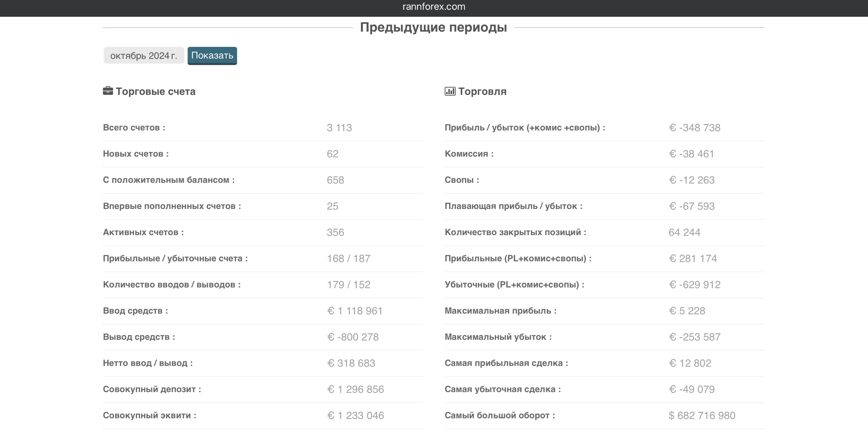
Task: Select the Максимальный убыток label
Action: 498,337
